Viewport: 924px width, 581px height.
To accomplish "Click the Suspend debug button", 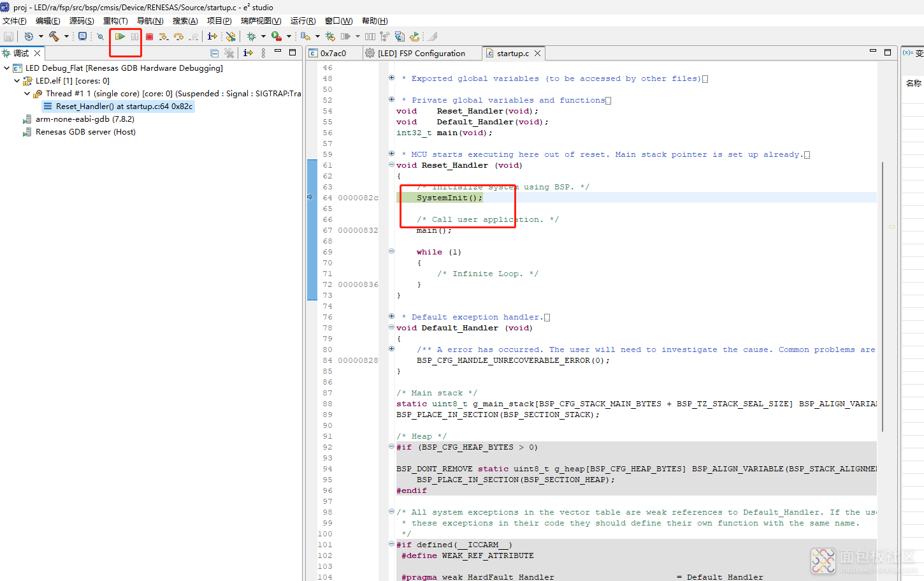I will pos(134,36).
